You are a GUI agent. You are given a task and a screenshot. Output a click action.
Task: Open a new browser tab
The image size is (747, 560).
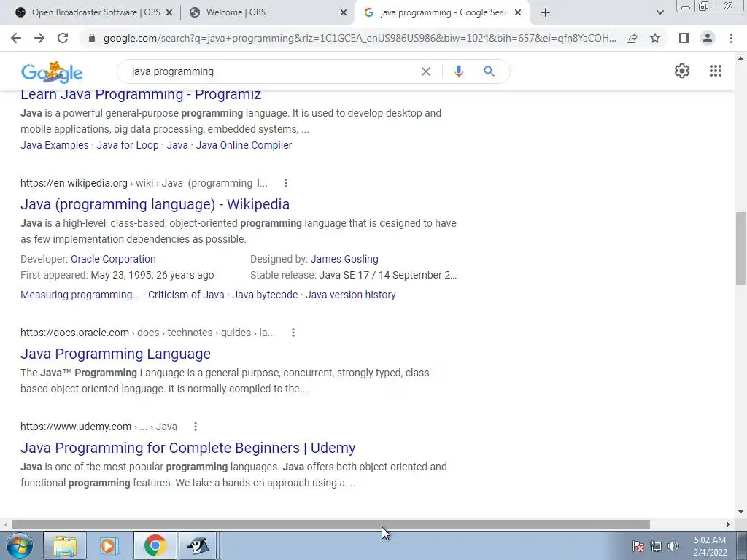[546, 12]
